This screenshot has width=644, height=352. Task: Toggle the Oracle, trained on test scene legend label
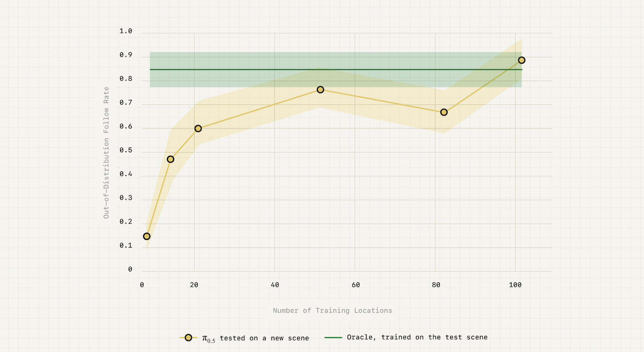tap(417, 337)
